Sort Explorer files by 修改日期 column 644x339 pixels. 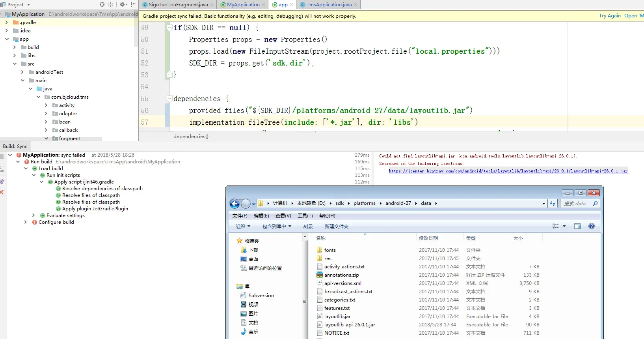(x=428, y=238)
